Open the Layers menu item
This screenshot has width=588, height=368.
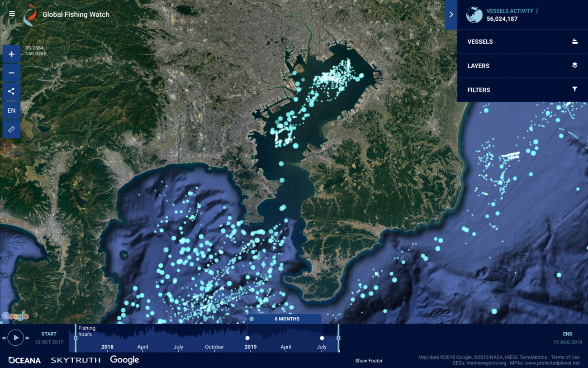pos(522,66)
